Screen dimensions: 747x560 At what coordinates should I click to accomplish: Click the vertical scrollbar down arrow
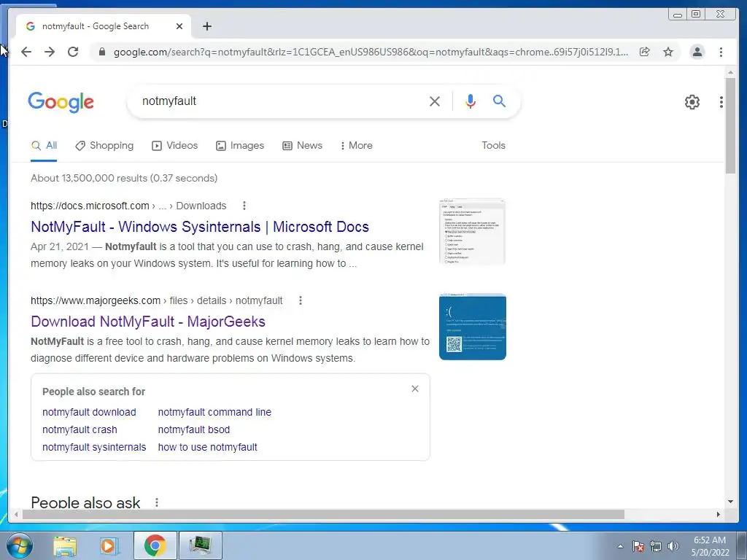[730, 502]
